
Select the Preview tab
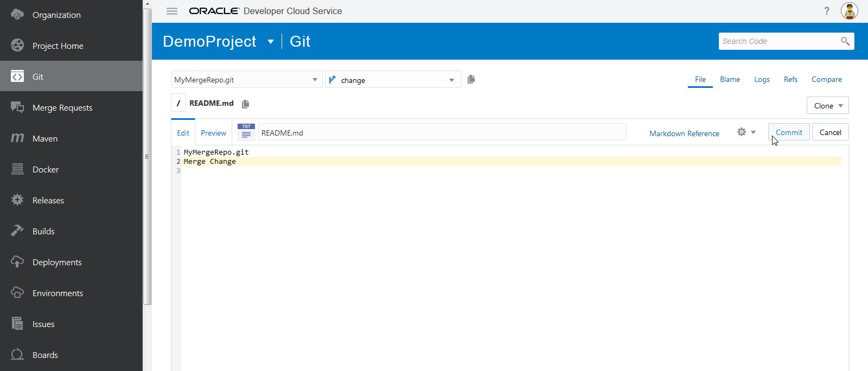tap(213, 132)
